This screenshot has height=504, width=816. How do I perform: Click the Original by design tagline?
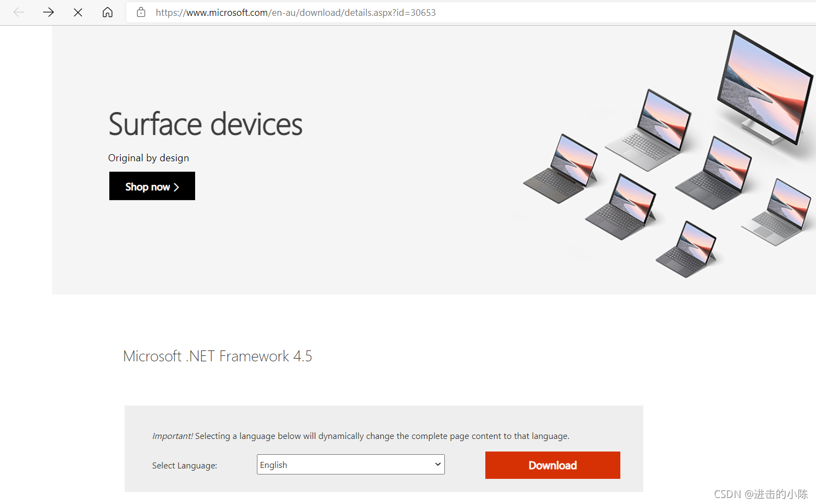149,158
